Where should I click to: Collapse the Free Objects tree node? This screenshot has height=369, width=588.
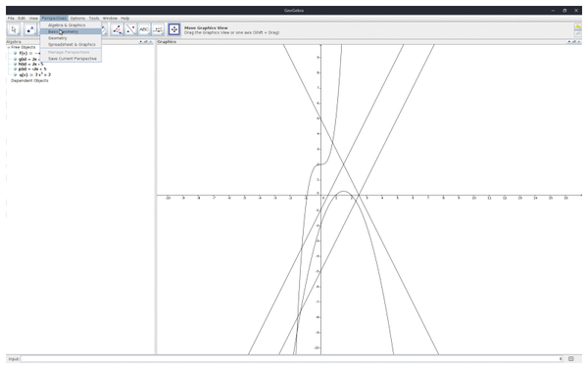(9, 48)
